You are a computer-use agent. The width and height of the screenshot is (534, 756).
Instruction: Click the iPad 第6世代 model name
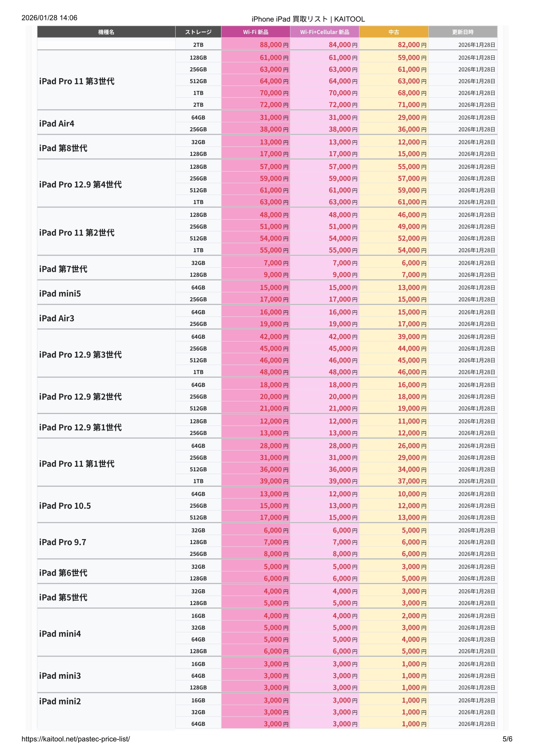point(63,573)
